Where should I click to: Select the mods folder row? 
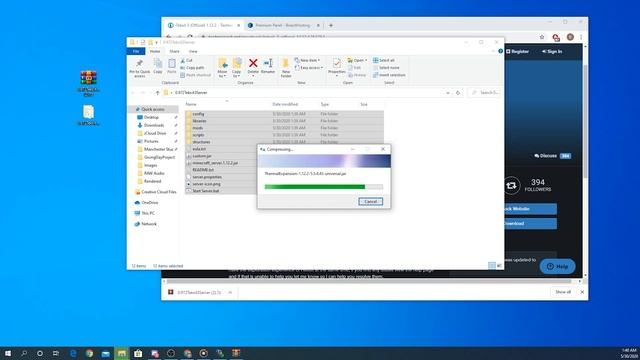[284, 128]
